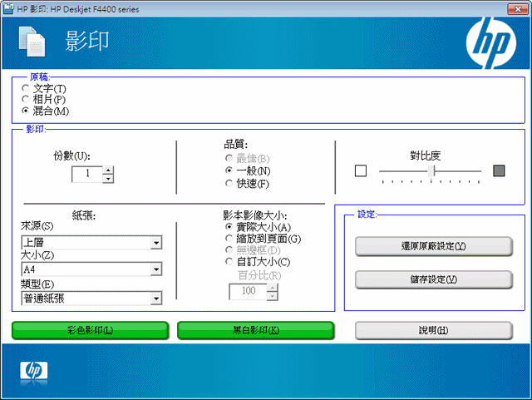Click the small HP logo in the footer
This screenshot has height=400, width=532.
coord(33,371)
